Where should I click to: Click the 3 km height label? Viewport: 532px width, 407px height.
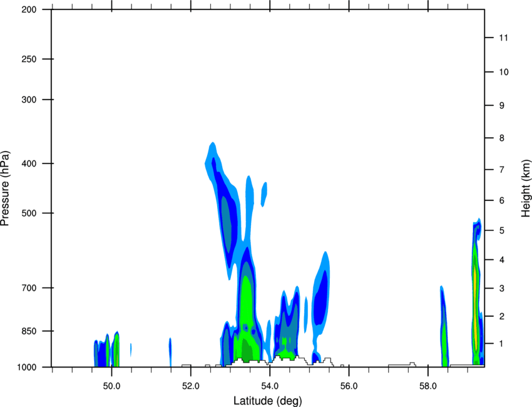pyautogui.click(x=502, y=289)
